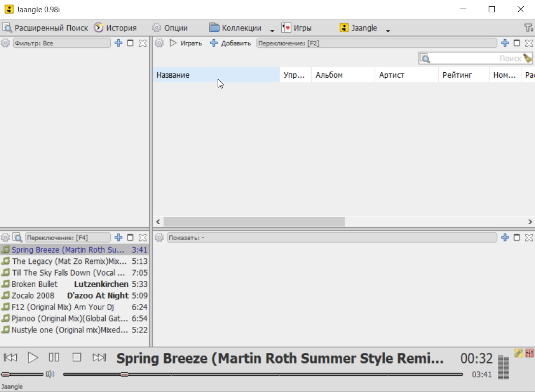Click the track seek progress slider
The width and height of the screenshot is (535, 392).
tap(263, 374)
